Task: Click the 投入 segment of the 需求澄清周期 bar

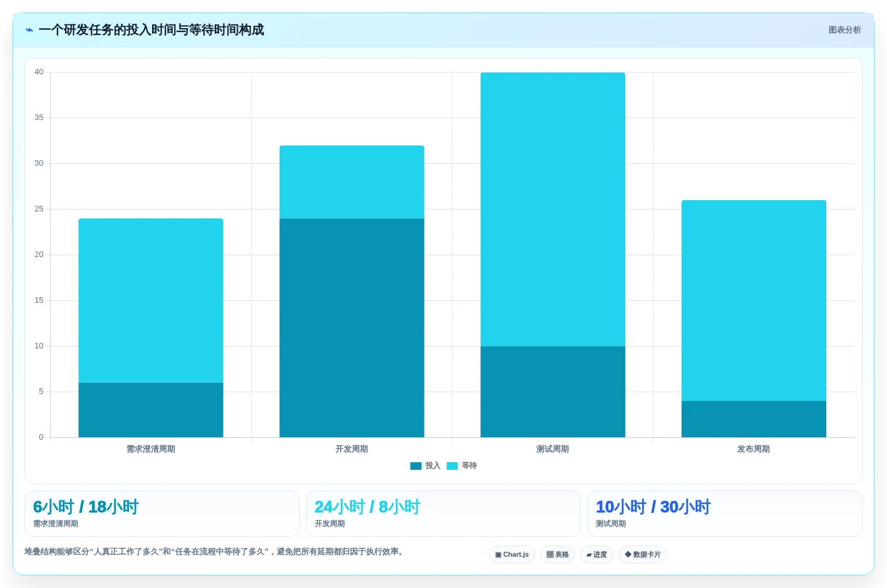Action: 151,410
